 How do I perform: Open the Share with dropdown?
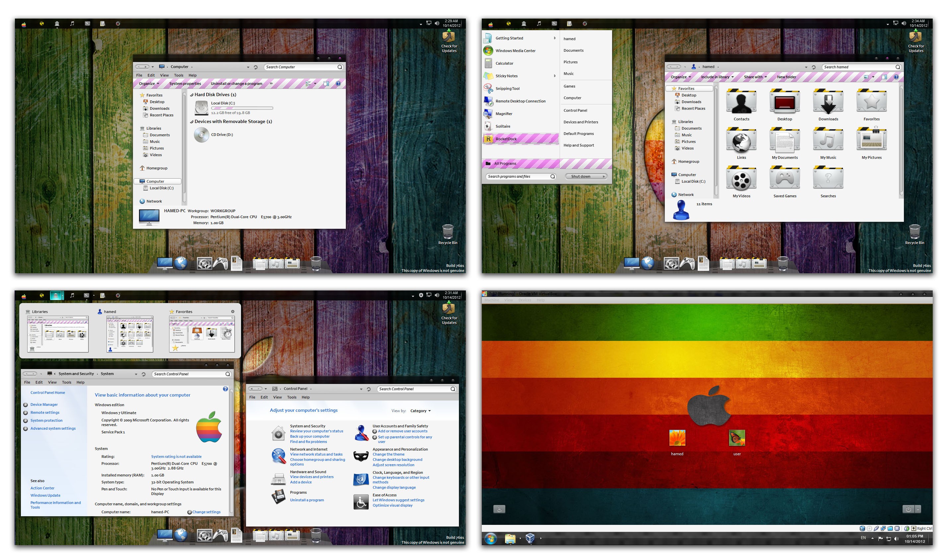(x=755, y=77)
